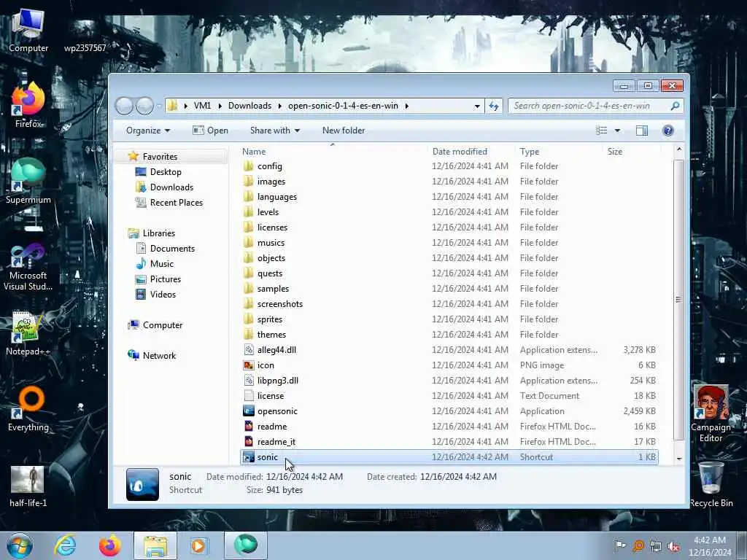Launch Supermium desktop shortcut
This screenshot has width=747, height=560.
click(x=28, y=182)
